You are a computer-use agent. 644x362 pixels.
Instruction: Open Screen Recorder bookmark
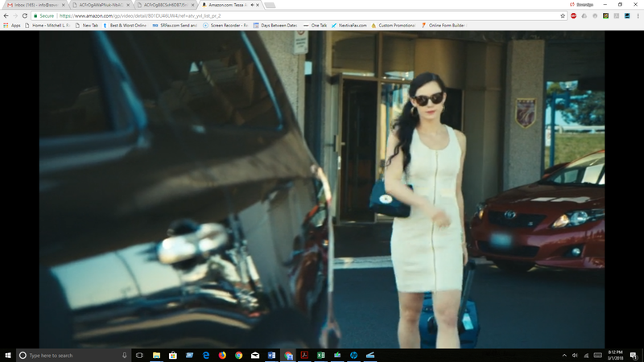[x=225, y=26]
